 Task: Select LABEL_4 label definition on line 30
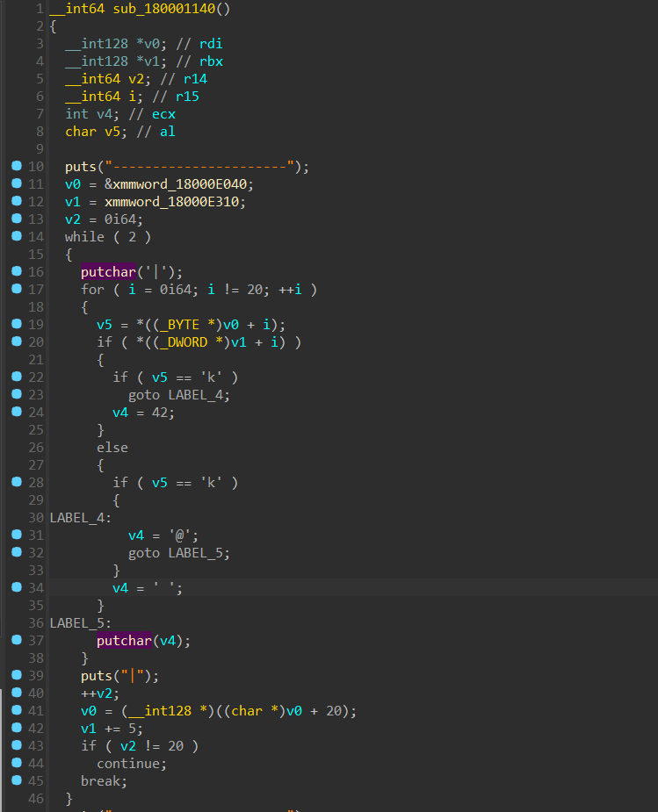pyautogui.click(x=77, y=518)
